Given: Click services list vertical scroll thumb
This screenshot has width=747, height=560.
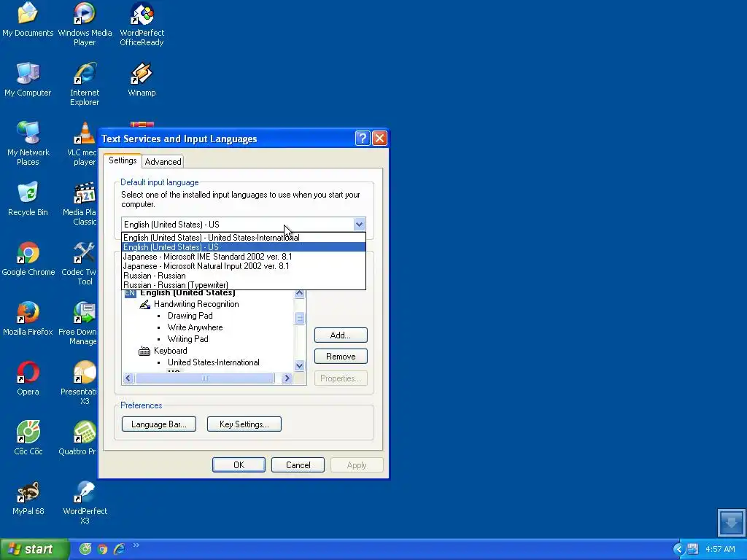Looking at the screenshot, I should 299,318.
